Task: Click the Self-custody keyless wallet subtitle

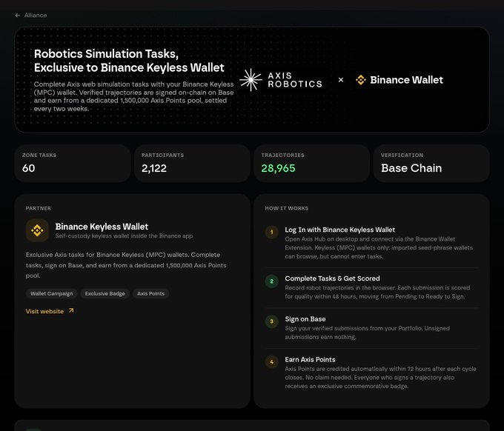Action: (x=124, y=235)
